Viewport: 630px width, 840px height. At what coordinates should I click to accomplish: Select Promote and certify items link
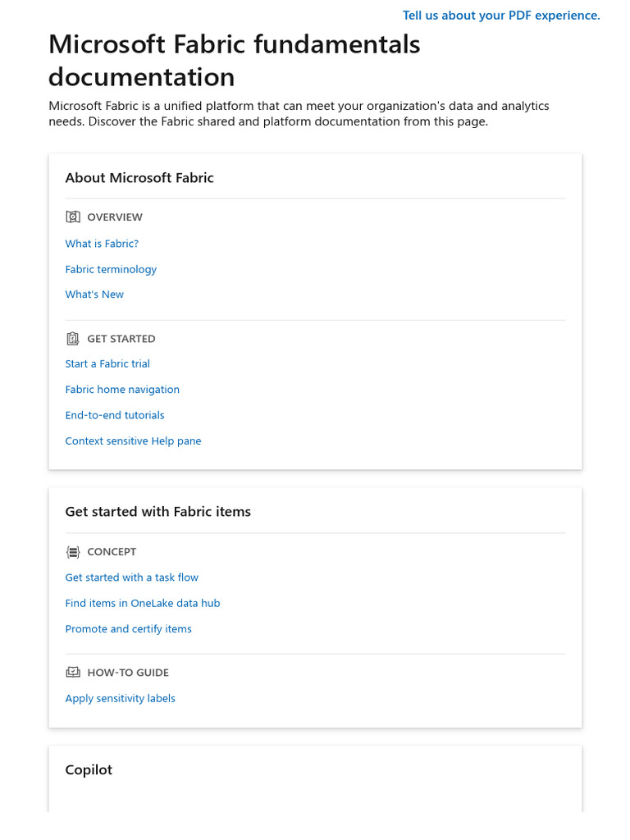coord(128,629)
